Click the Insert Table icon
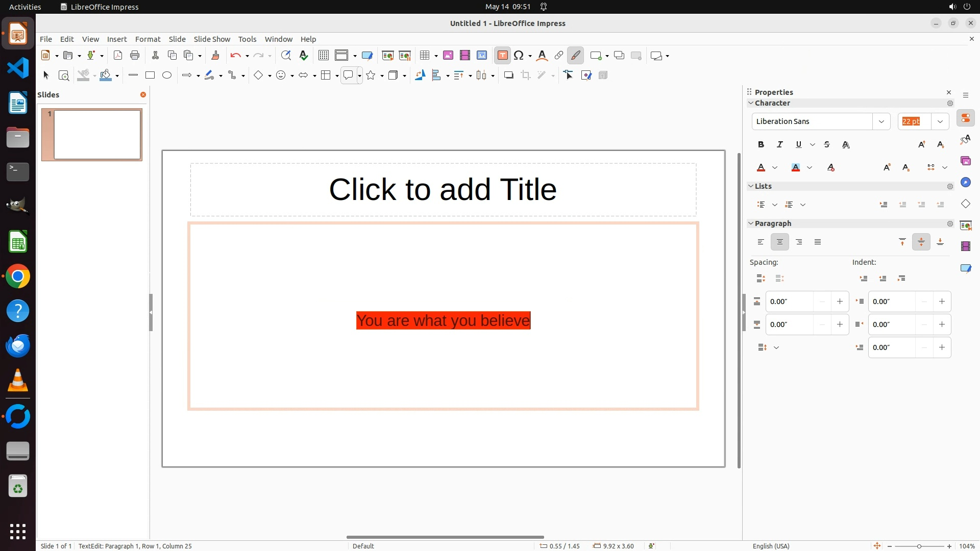980x551 pixels. click(424, 56)
